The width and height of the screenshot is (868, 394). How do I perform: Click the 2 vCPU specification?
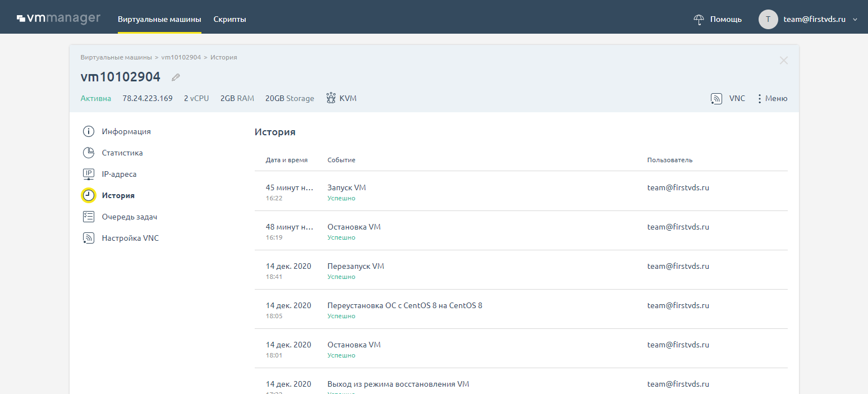tap(196, 98)
